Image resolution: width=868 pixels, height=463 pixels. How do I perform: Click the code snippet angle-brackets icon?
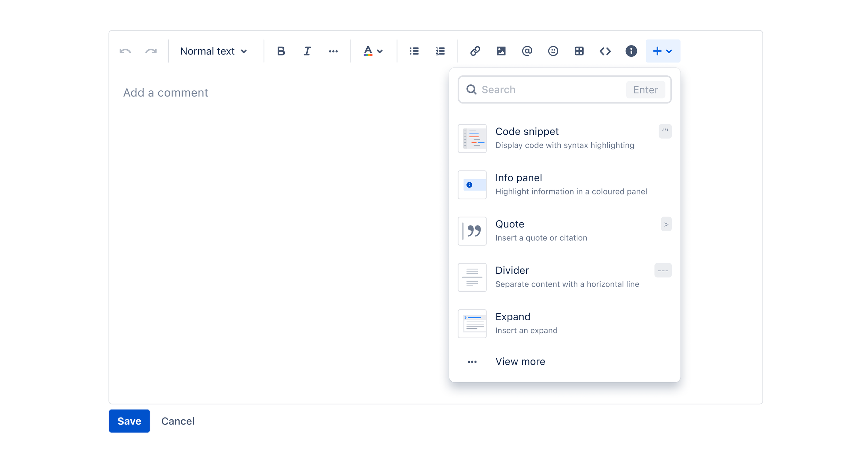(605, 51)
